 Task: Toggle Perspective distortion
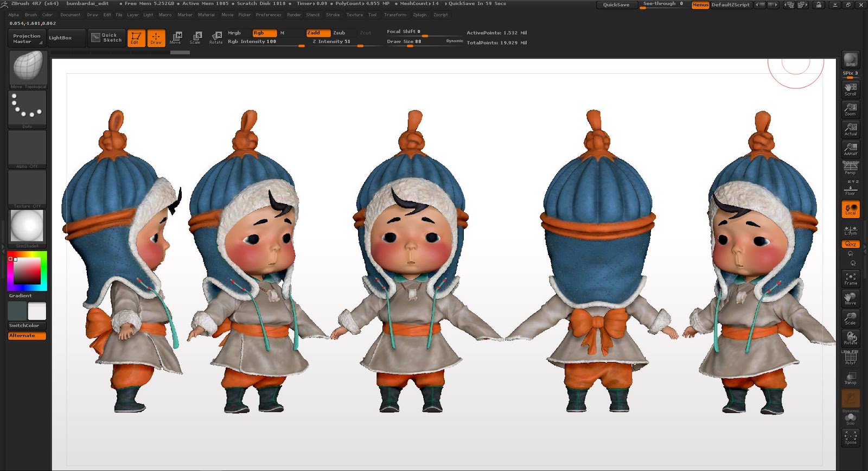coord(850,168)
